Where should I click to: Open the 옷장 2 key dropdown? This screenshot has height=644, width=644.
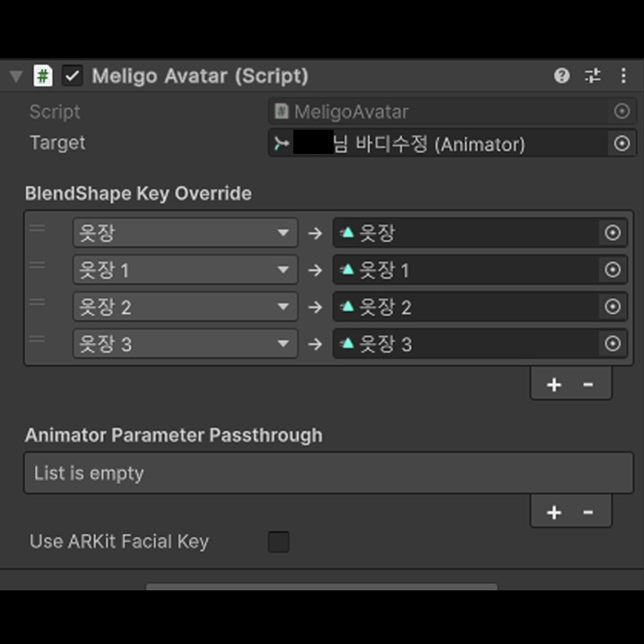click(185, 307)
